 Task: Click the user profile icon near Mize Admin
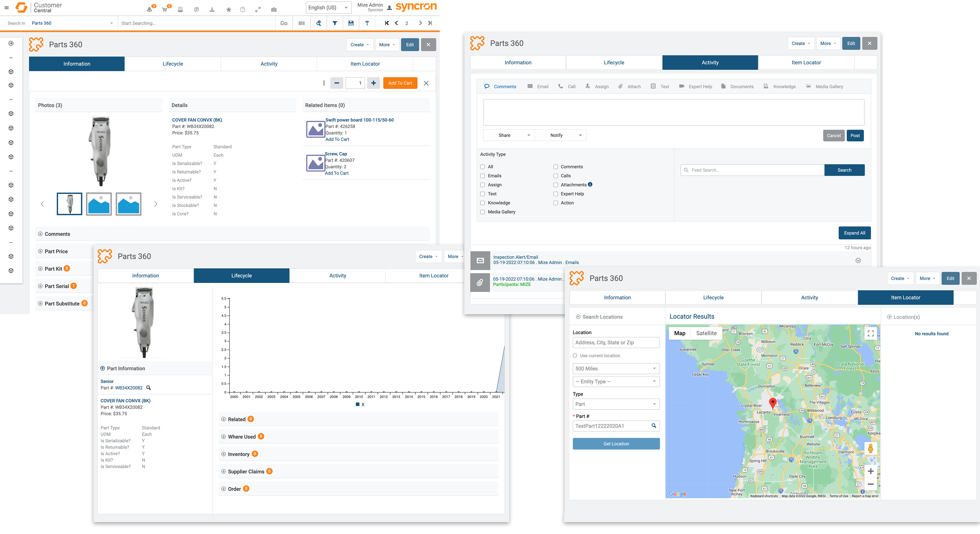coord(389,8)
